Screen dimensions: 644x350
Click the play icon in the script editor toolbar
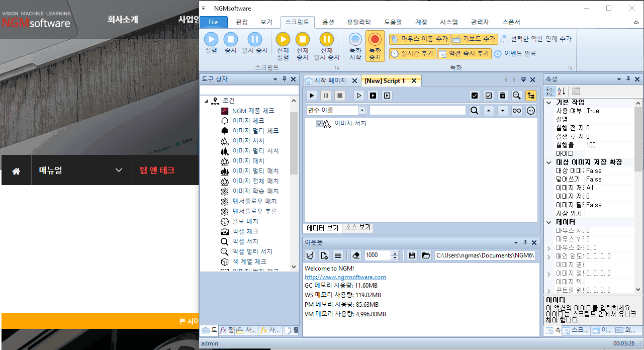point(312,95)
